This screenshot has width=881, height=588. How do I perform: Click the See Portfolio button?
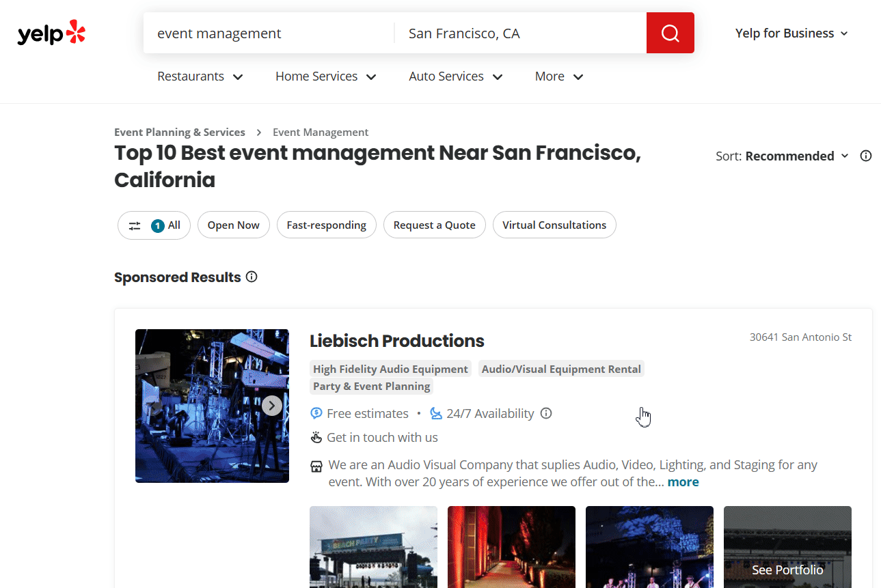[x=787, y=570]
